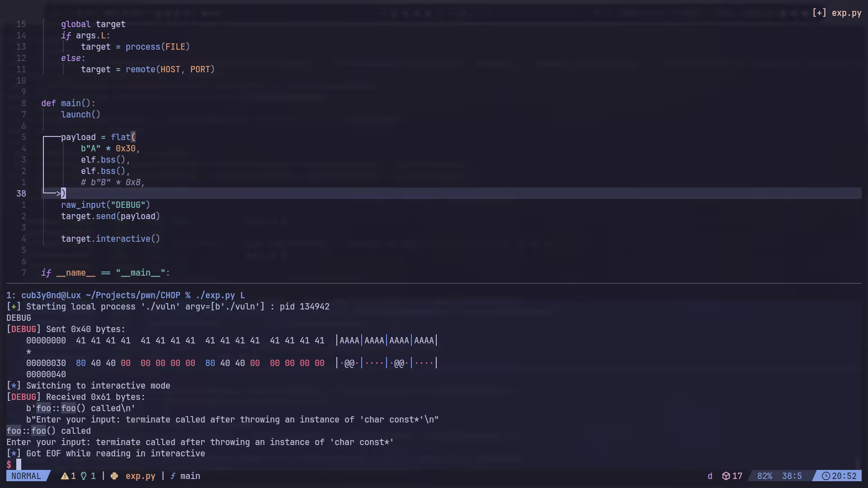
Task: Click the 38:5 cursor position indicator
Action: point(792,476)
